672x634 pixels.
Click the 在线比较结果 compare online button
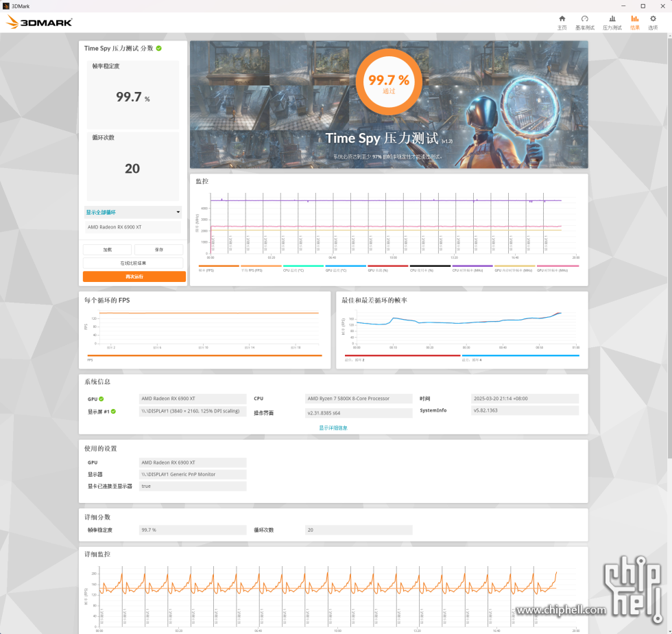point(133,263)
